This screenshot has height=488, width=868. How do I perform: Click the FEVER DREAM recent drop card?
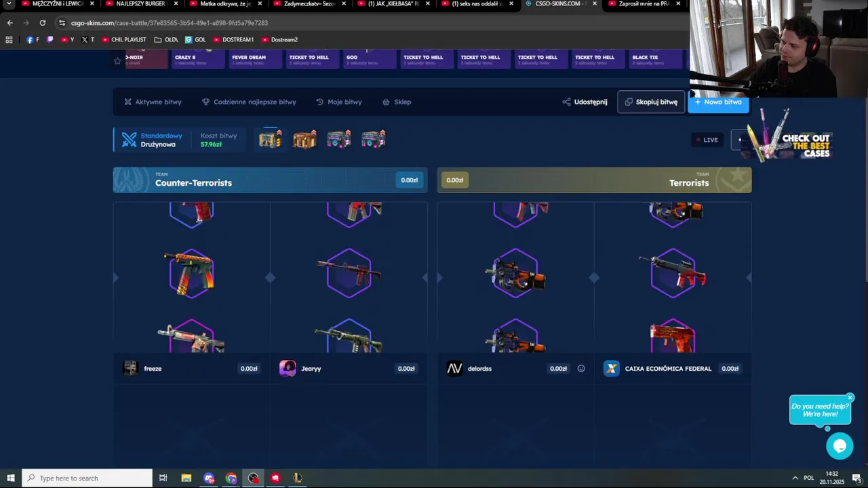(x=254, y=60)
